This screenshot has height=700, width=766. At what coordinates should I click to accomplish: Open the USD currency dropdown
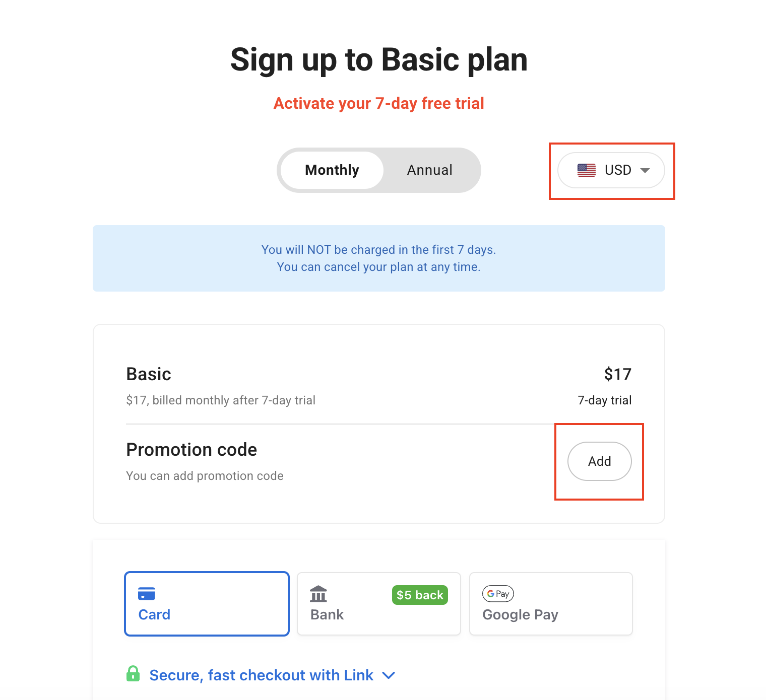coord(611,170)
